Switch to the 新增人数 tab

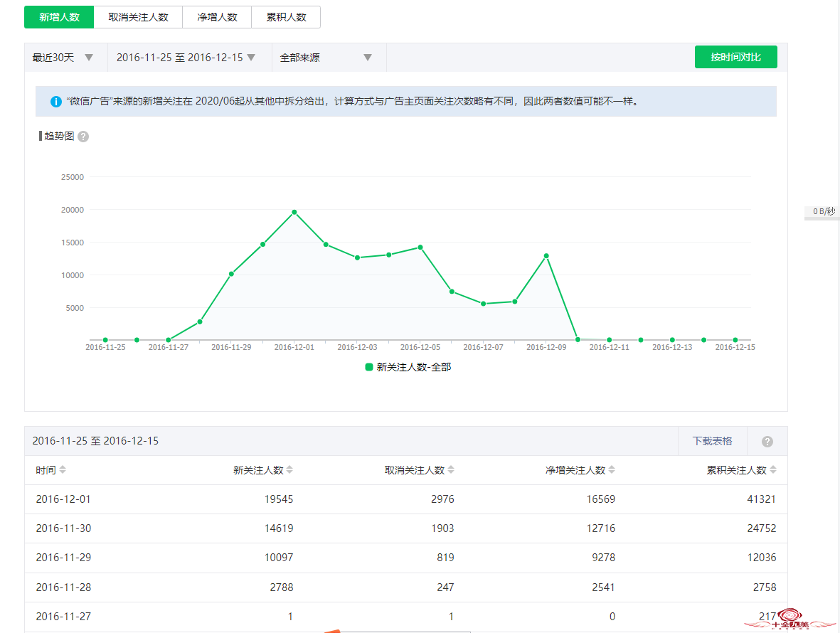point(59,17)
